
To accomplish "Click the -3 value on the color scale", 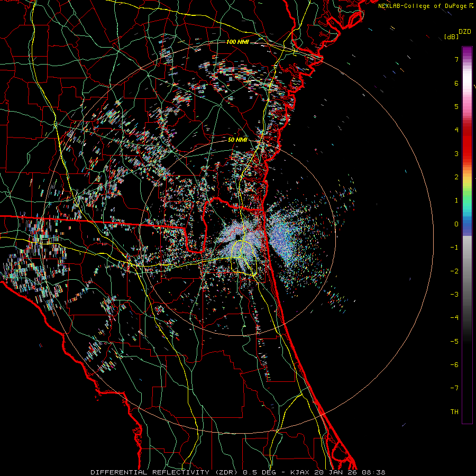I will (454, 295).
